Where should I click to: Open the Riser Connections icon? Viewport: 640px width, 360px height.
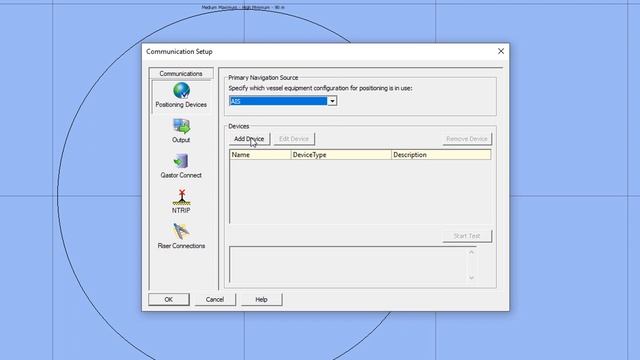tap(181, 231)
